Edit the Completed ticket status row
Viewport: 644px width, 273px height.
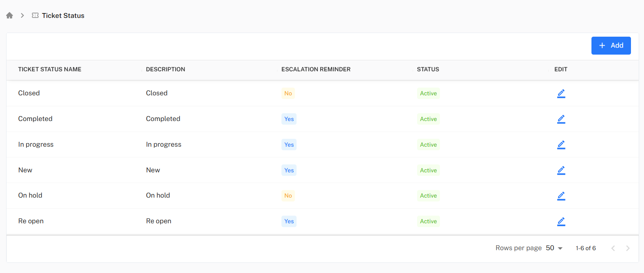pos(561,119)
